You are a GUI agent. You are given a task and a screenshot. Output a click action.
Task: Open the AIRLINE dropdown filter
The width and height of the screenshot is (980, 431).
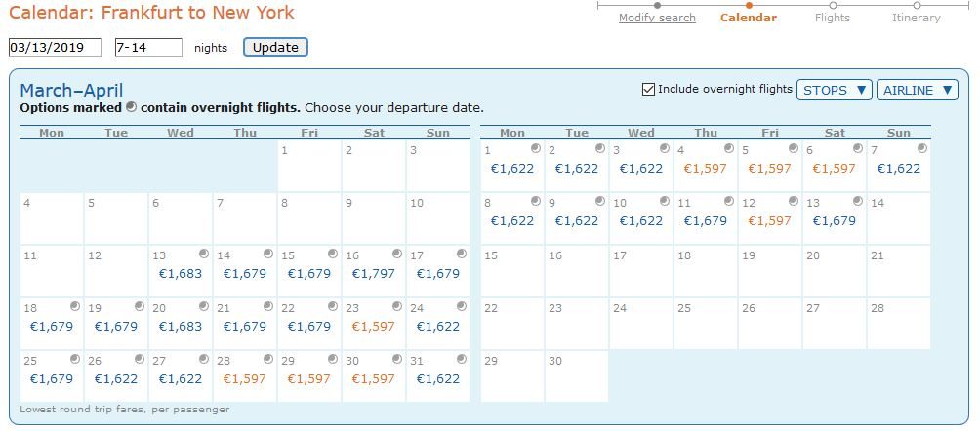[917, 90]
